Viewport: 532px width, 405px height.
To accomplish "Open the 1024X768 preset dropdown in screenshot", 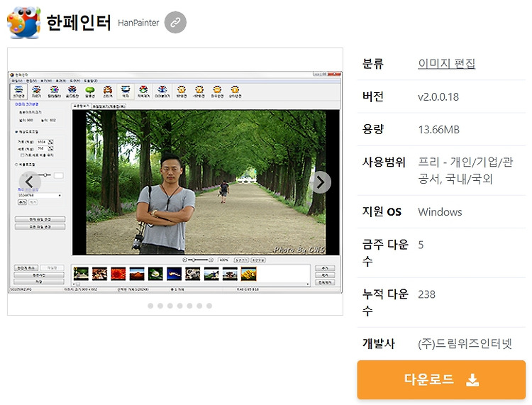I will 40,196.
